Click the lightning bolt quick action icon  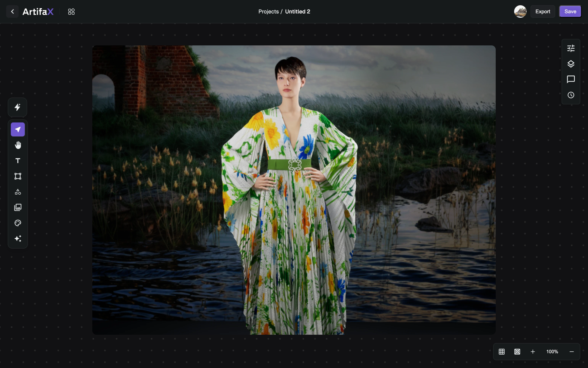[x=18, y=107]
